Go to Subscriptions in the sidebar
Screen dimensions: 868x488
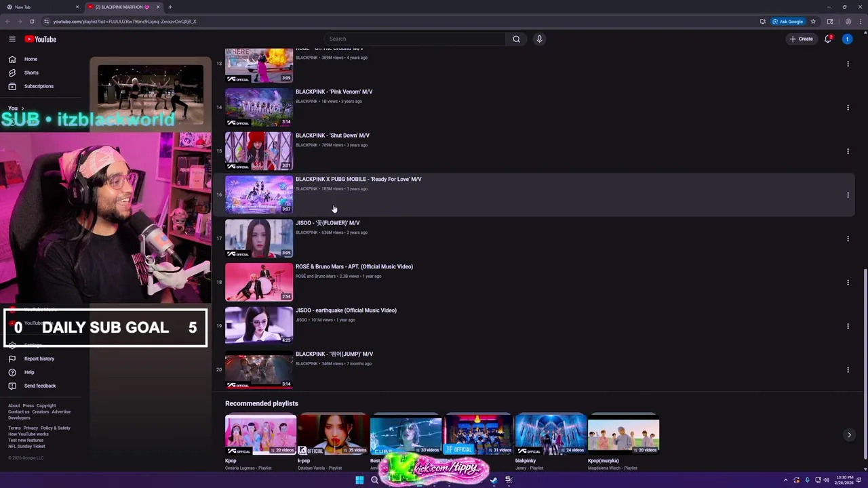[x=31, y=86]
